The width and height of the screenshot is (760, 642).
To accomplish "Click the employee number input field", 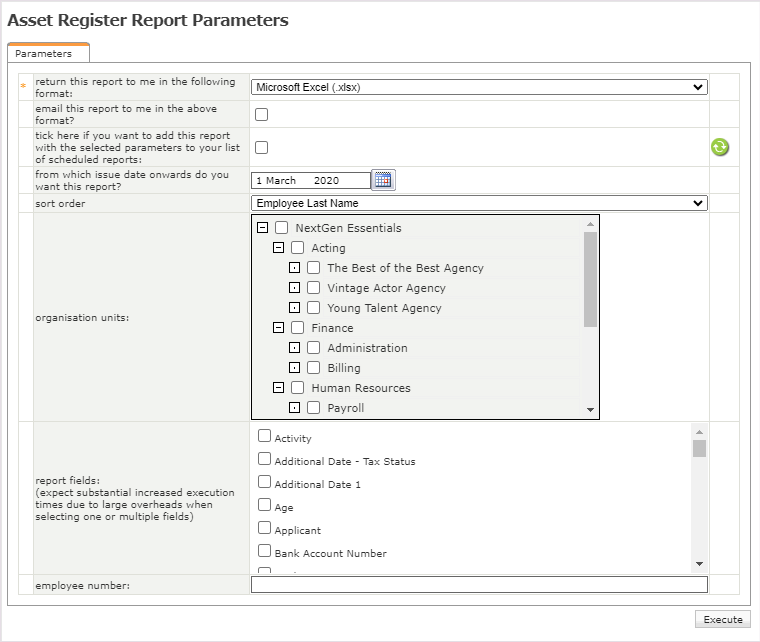I will [x=479, y=586].
